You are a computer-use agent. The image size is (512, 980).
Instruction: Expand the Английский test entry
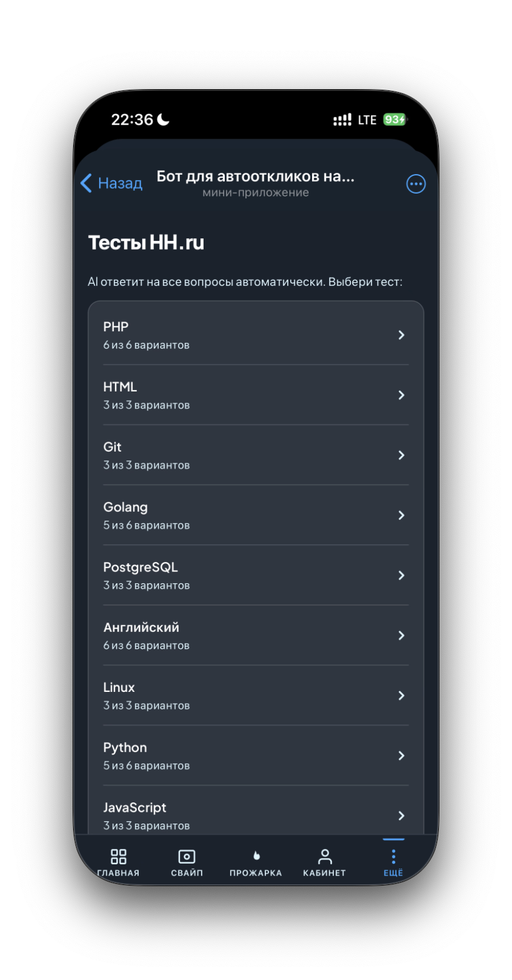pyautogui.click(x=255, y=635)
